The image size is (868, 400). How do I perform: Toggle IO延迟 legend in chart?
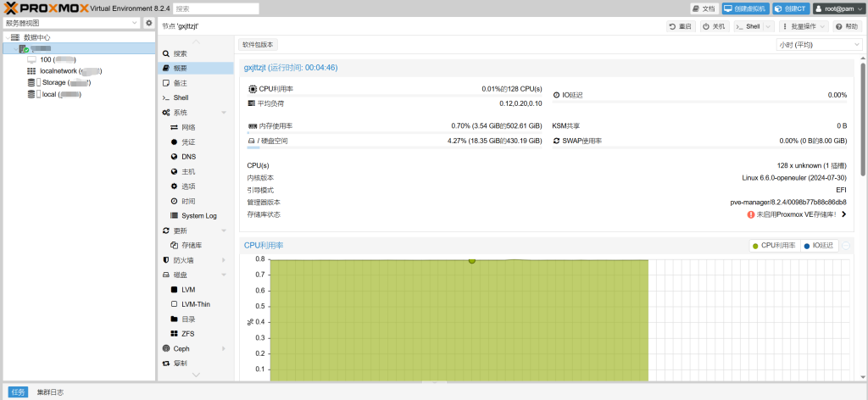(820, 246)
